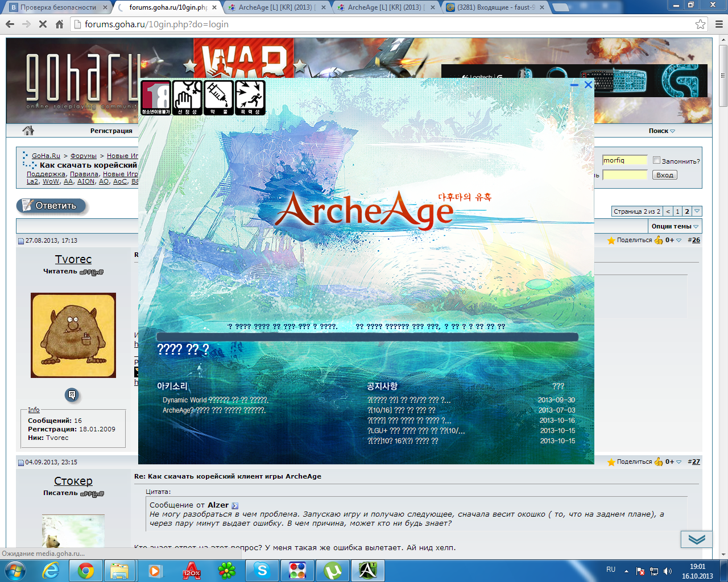Click the scroll-down double chevron button
The height and width of the screenshot is (582, 728).
697,539
